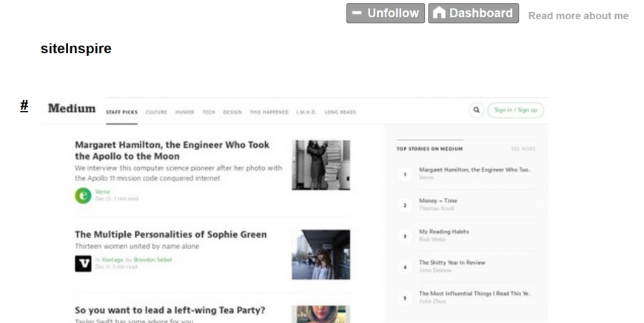Open the Margaret Hamilton article headline
The image size is (644, 323).
coord(172,151)
